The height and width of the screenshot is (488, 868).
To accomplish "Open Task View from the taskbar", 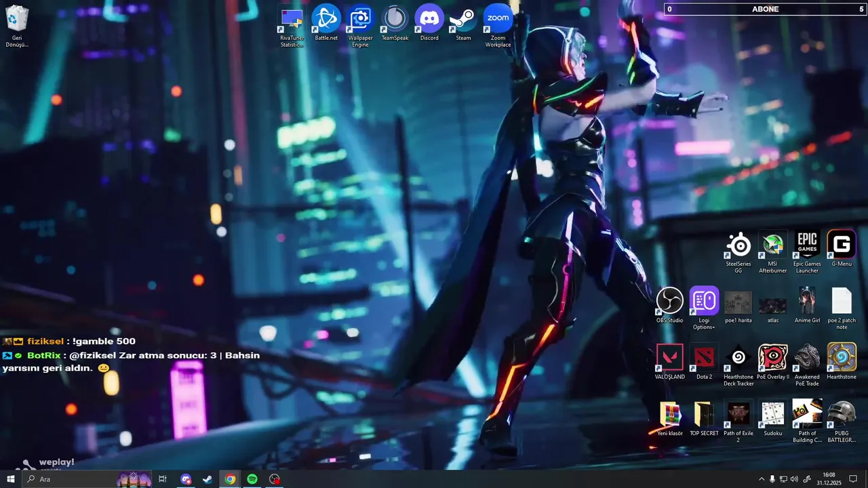I will pyautogui.click(x=163, y=479).
